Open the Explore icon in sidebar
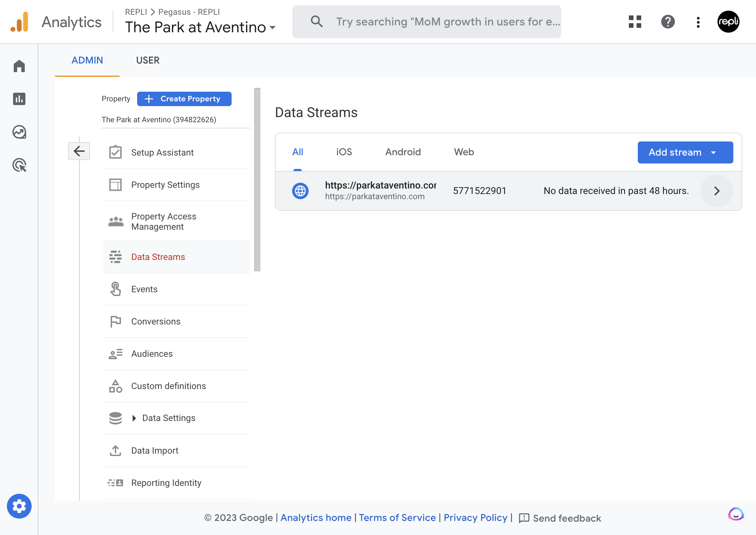Image resolution: width=756 pixels, height=535 pixels. 19,132
